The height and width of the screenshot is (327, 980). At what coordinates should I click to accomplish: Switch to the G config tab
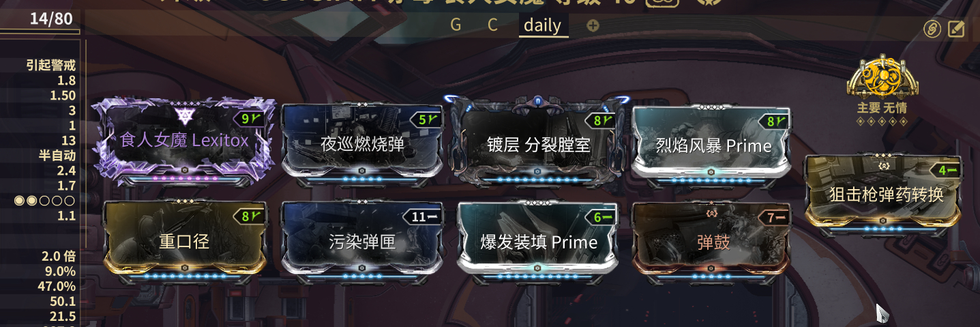456,25
